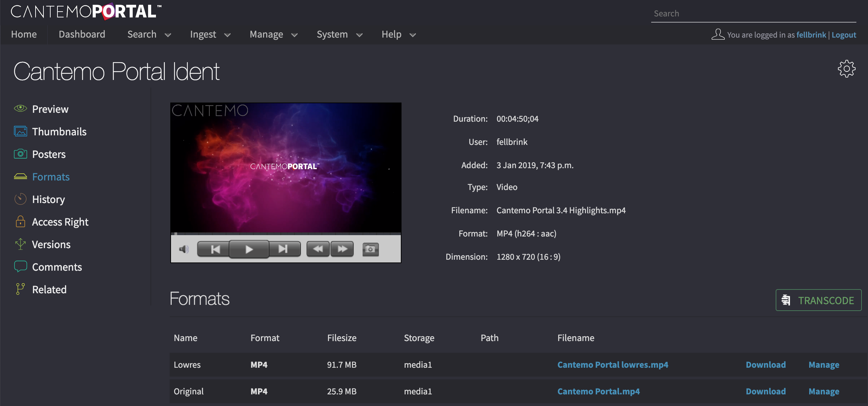Screen dimensions: 868x406
Task: Open the Comments section
Action: pos(57,267)
